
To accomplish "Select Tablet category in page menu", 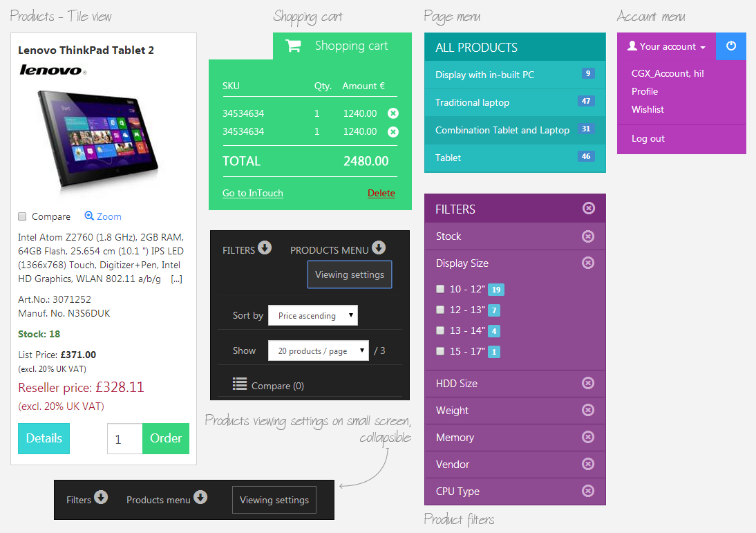I will (x=515, y=158).
